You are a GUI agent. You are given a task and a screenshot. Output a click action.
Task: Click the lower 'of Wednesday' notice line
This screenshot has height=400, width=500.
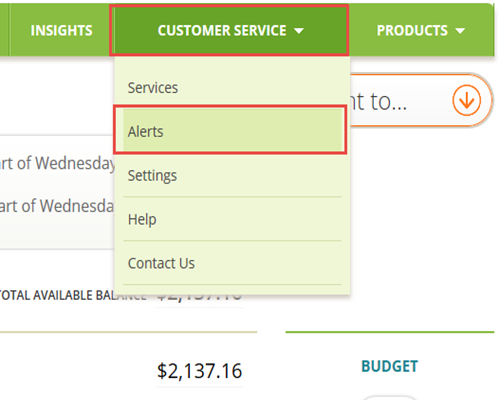click(x=57, y=206)
